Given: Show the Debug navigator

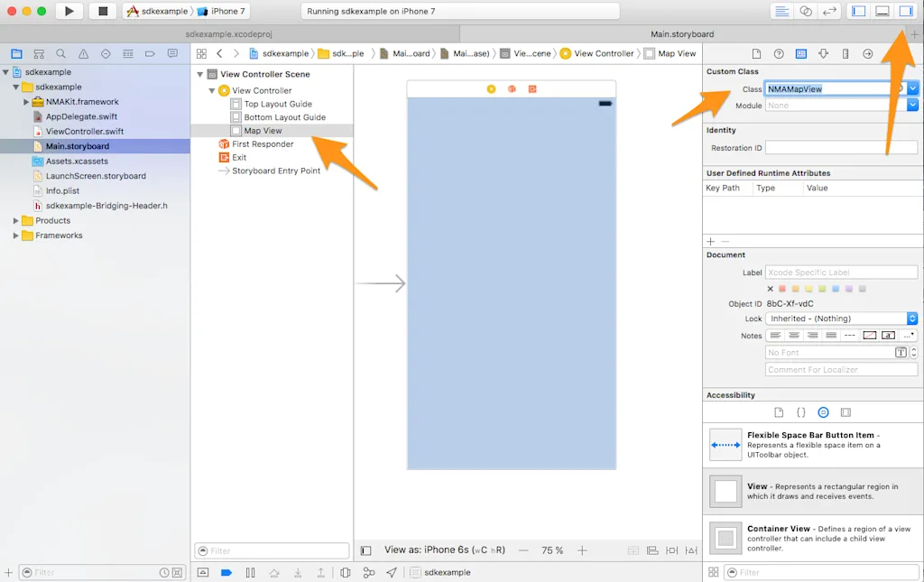Looking at the screenshot, I should (x=128, y=53).
